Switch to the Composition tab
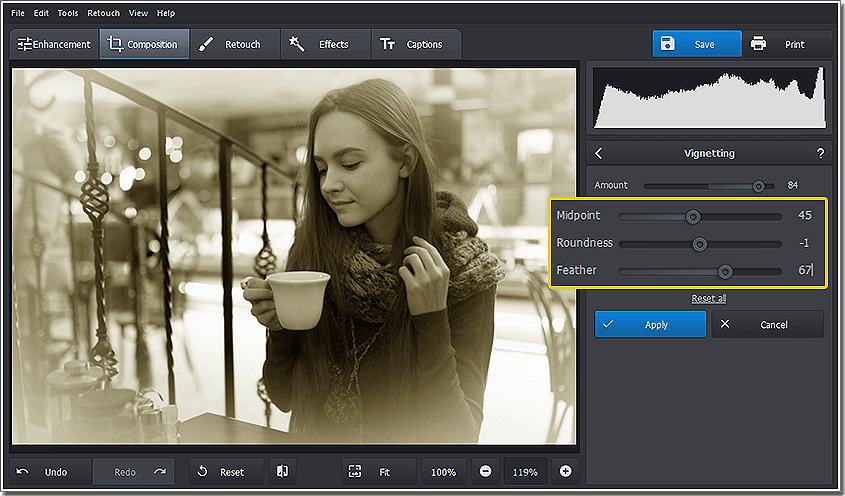845x496 pixels. (x=144, y=44)
